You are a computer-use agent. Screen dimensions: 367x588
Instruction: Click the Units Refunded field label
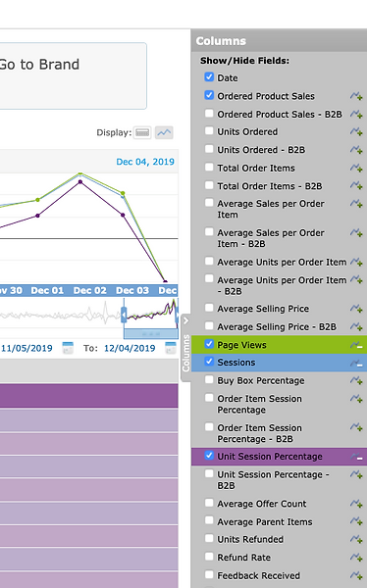point(250,539)
